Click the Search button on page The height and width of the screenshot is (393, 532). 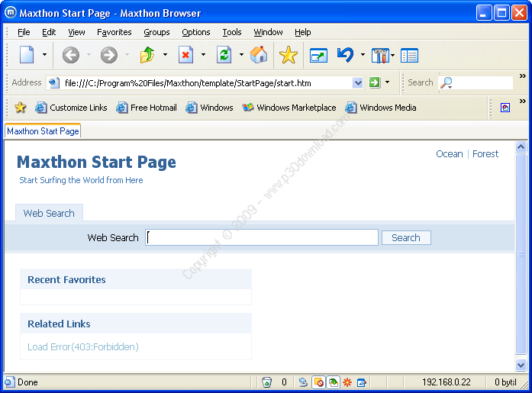(x=406, y=237)
